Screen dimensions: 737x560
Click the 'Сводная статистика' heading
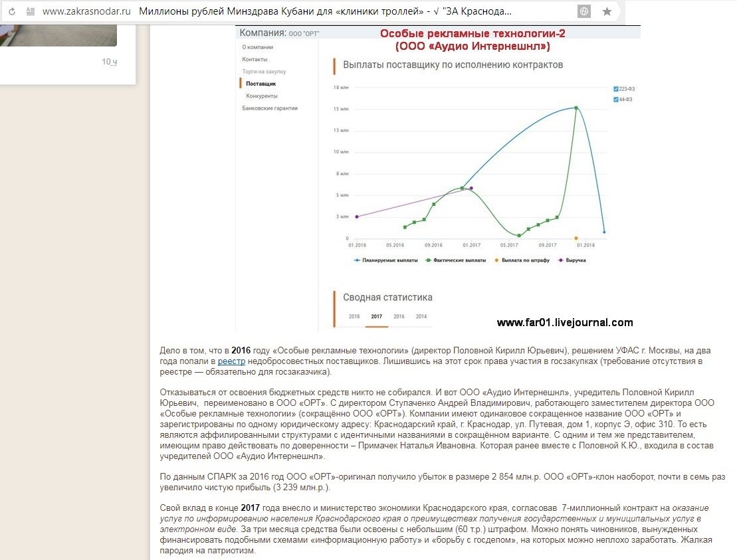coord(387,298)
